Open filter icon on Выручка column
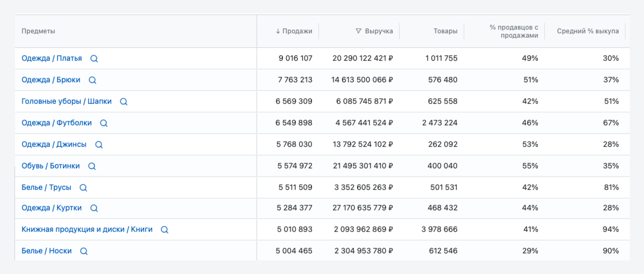Screen dimensions: 644x274 point(358,31)
